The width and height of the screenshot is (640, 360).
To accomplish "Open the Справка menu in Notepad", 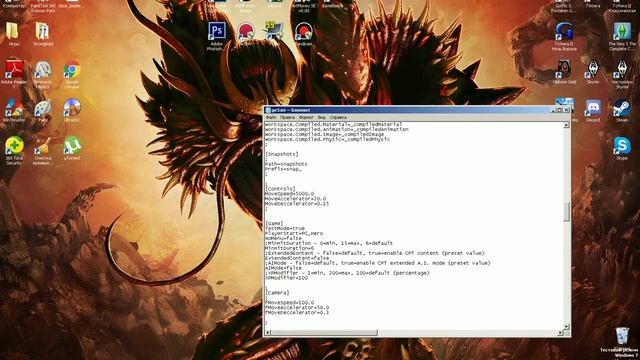I will 338,118.
